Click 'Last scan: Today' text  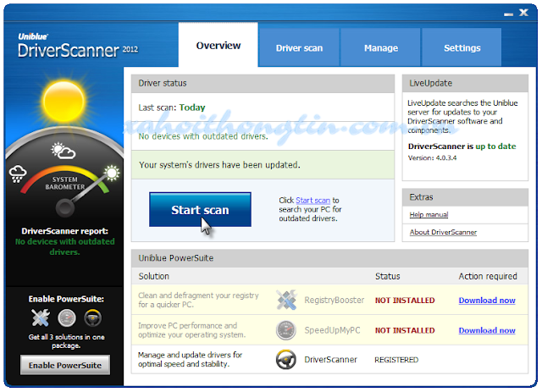(x=172, y=108)
